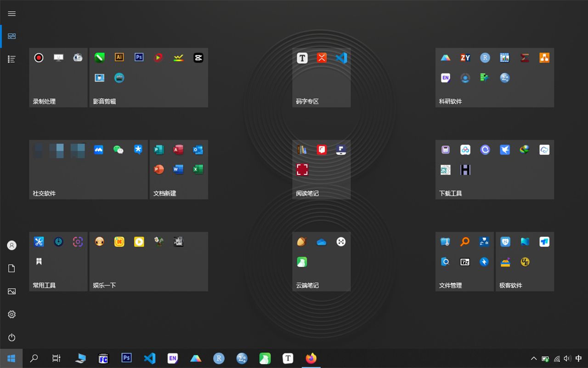588x368 pixels.
Task: Open the Power options button
Action: (12, 338)
